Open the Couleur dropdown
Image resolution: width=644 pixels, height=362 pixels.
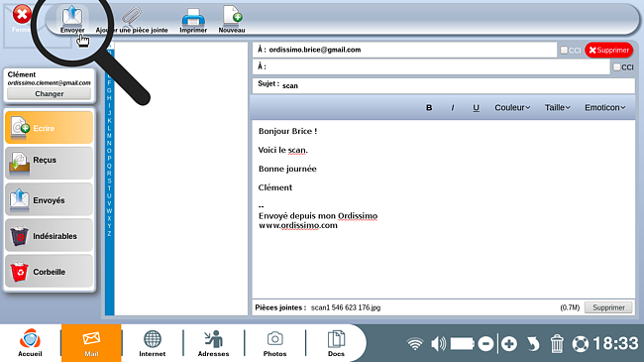pos(512,108)
